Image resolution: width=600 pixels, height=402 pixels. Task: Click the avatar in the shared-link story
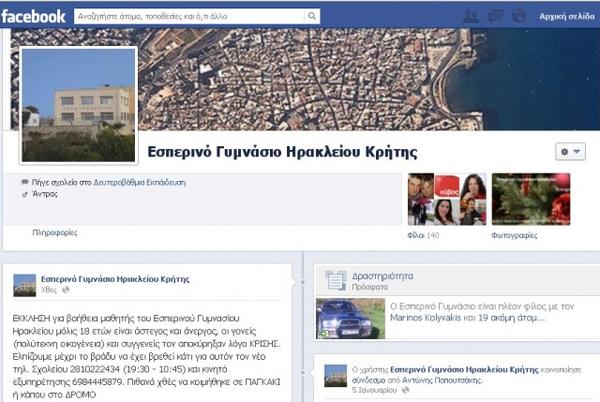[336, 376]
